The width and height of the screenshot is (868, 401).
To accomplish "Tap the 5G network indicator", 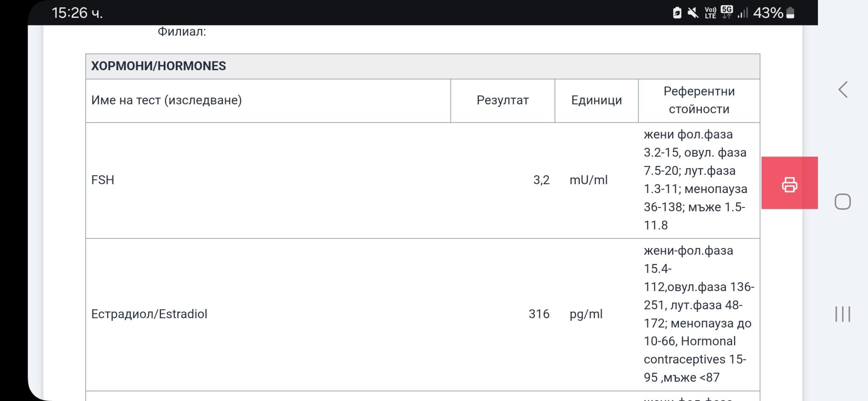I will [x=727, y=12].
